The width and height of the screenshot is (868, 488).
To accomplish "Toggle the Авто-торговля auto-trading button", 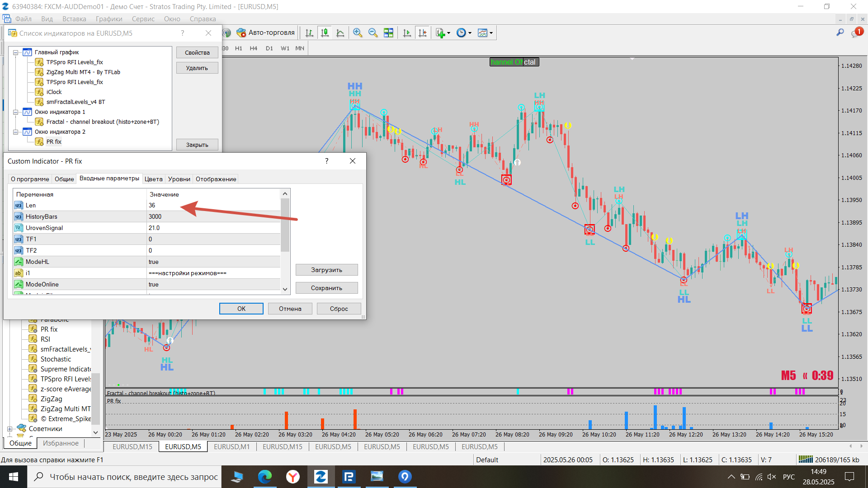I will pos(266,33).
